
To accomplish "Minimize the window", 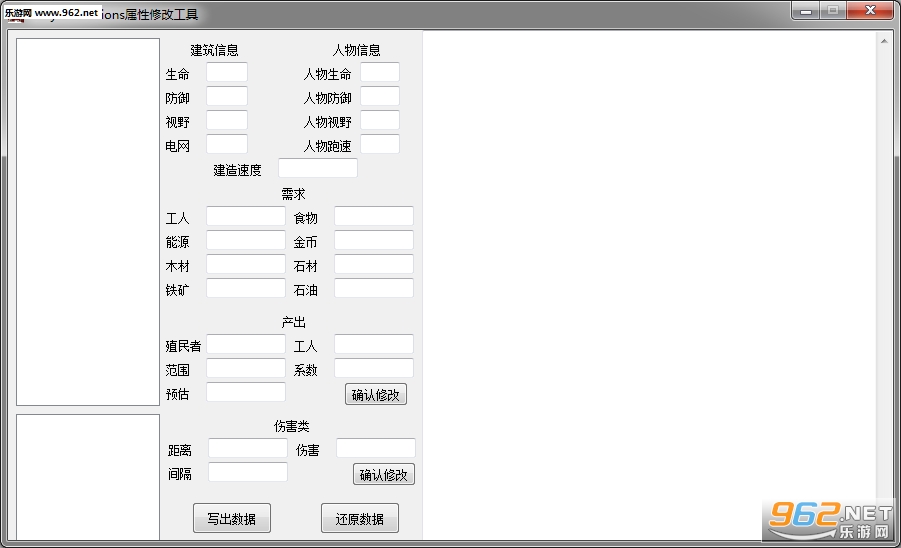I will pos(806,11).
